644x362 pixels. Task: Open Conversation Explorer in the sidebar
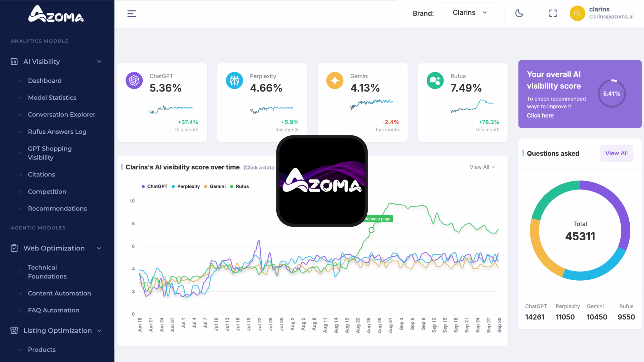61,115
